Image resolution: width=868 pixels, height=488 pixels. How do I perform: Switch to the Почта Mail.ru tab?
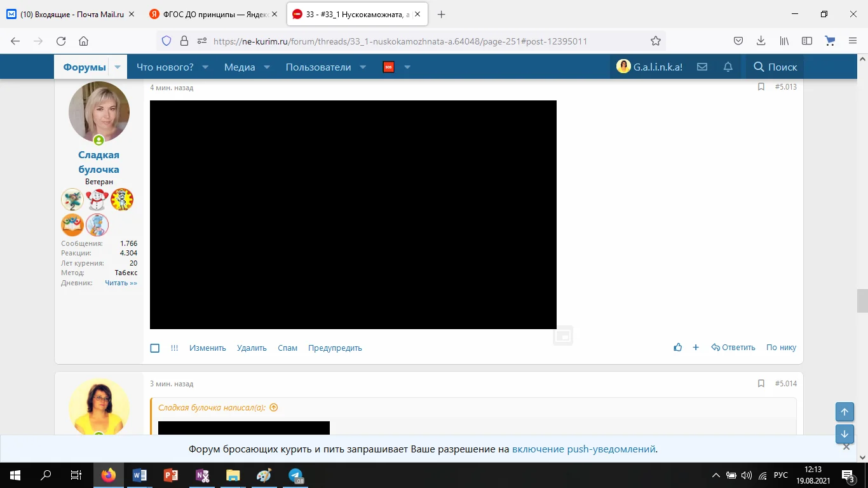(70, 13)
